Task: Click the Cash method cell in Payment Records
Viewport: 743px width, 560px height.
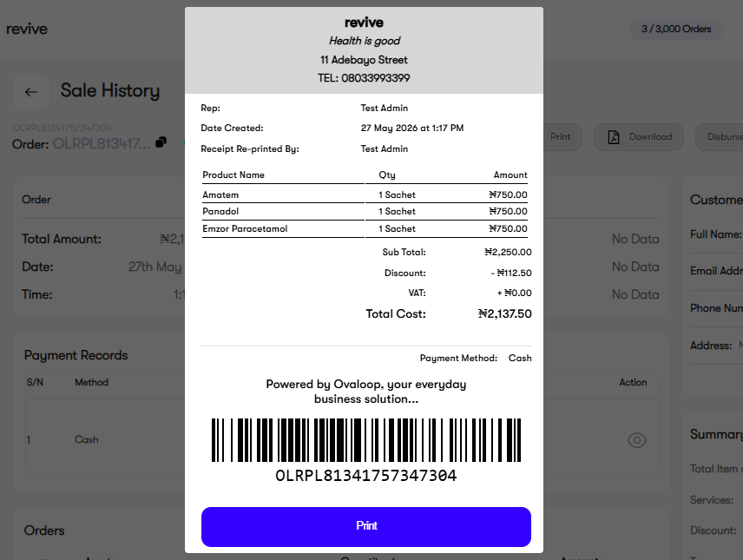Action: 86,439
